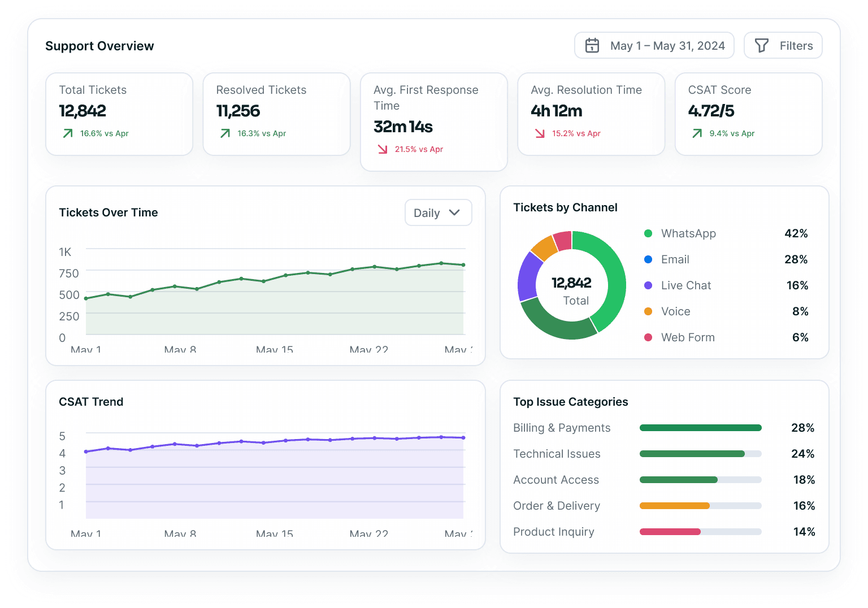
Task: Select the Order & Delivery category label
Action: tap(557, 506)
